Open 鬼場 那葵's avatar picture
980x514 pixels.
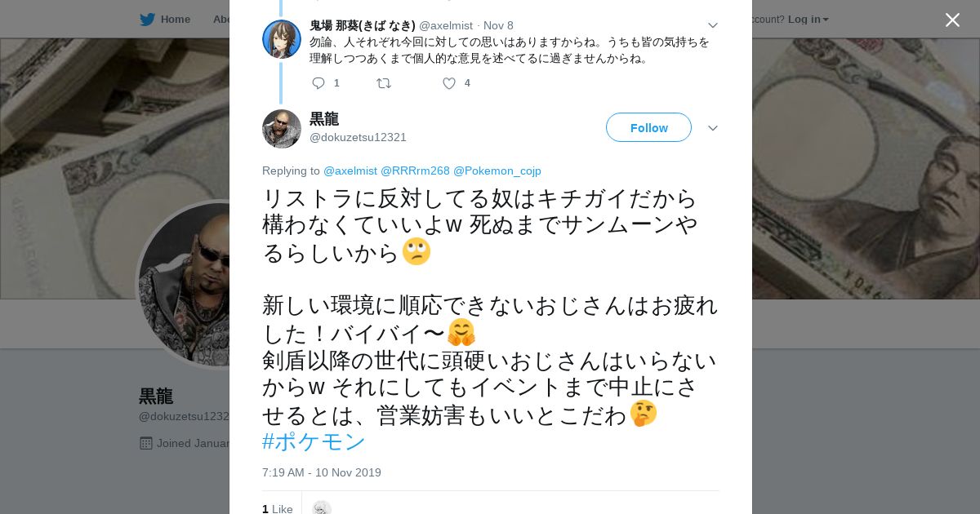coord(282,39)
